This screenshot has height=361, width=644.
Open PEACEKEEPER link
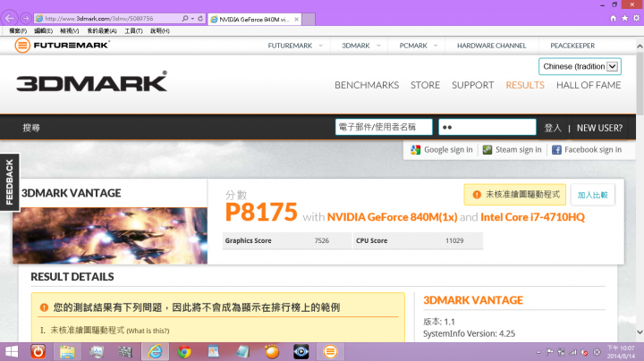click(x=572, y=46)
